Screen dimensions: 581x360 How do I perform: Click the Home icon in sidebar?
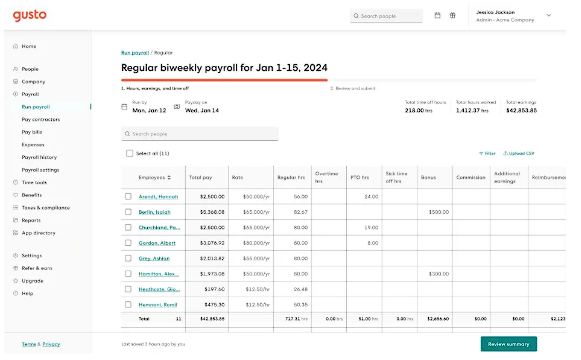coord(16,47)
